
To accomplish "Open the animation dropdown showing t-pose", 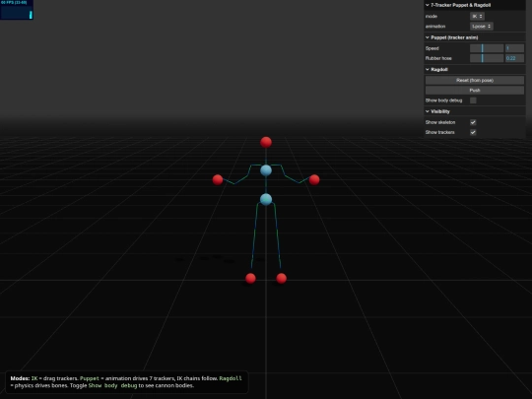I will pos(481,27).
